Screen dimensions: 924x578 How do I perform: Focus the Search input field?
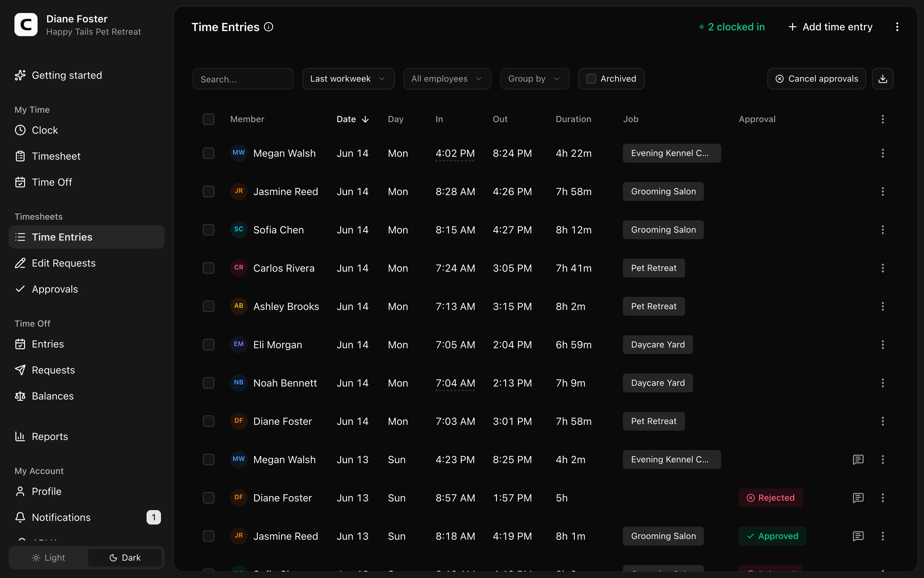click(x=243, y=79)
